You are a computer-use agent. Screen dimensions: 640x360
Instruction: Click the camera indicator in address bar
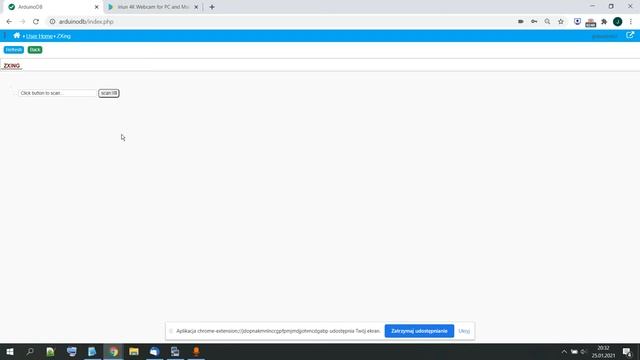(521, 22)
